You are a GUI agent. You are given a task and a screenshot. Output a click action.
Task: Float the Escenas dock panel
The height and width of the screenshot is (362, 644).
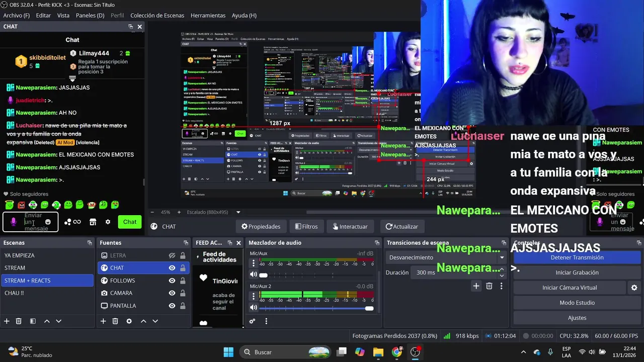(90, 243)
